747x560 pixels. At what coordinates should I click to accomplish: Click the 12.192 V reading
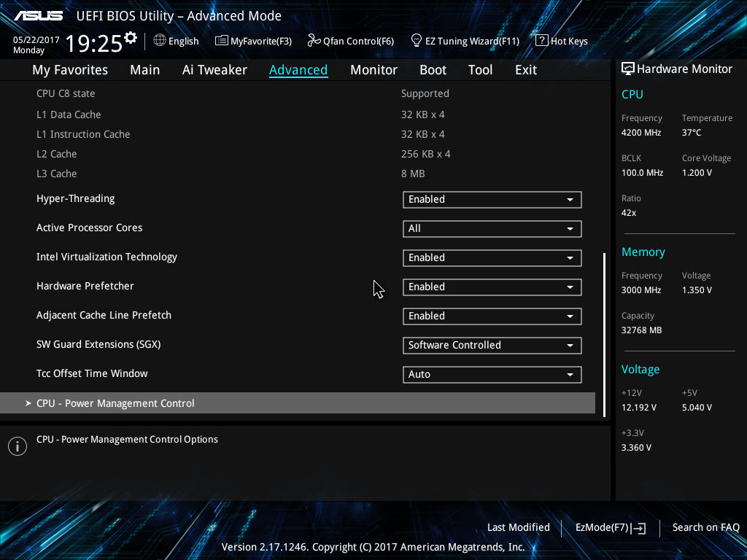[x=638, y=408]
